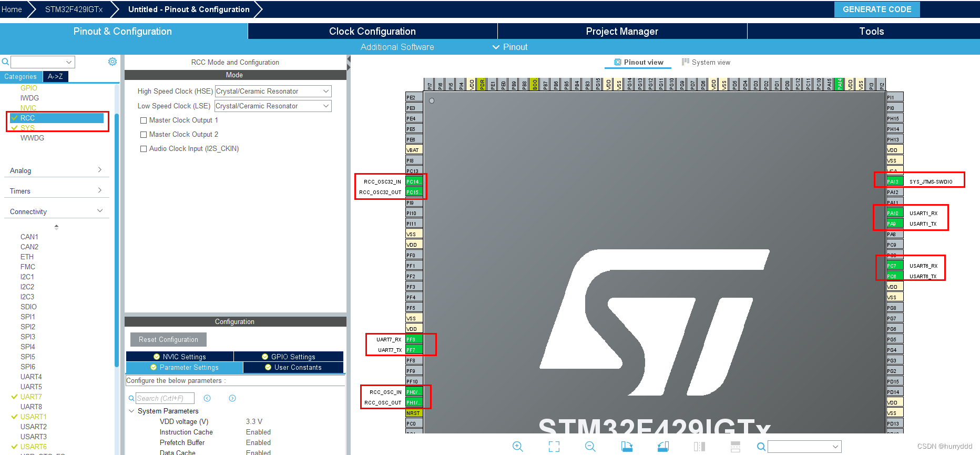Viewport: 980px width, 455px height.
Task: Enable Master Clock Output 2
Action: (x=144, y=135)
